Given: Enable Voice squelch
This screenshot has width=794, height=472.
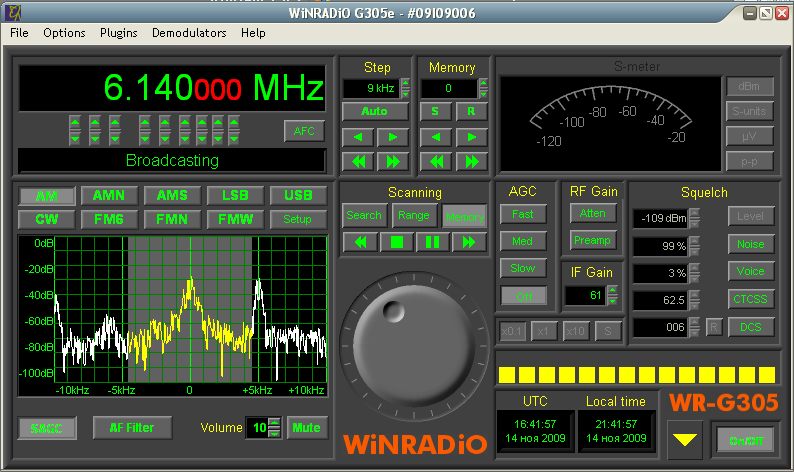Looking at the screenshot, I should pos(751,271).
